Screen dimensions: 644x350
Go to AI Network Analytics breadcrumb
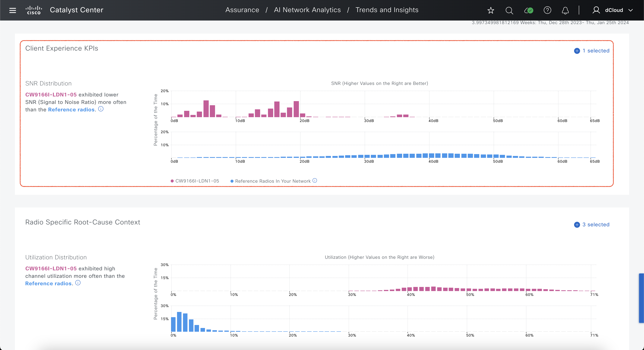click(307, 10)
